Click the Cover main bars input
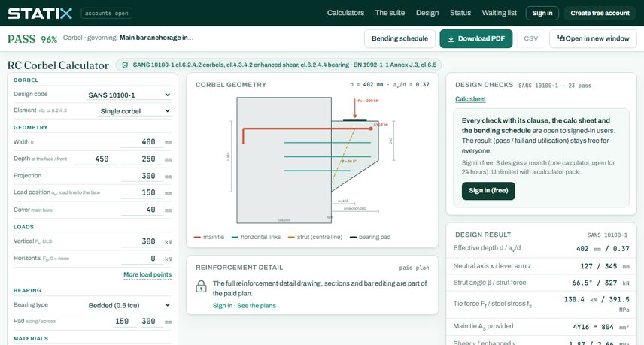Image resolution: width=644 pixels, height=345 pixels. click(x=142, y=210)
